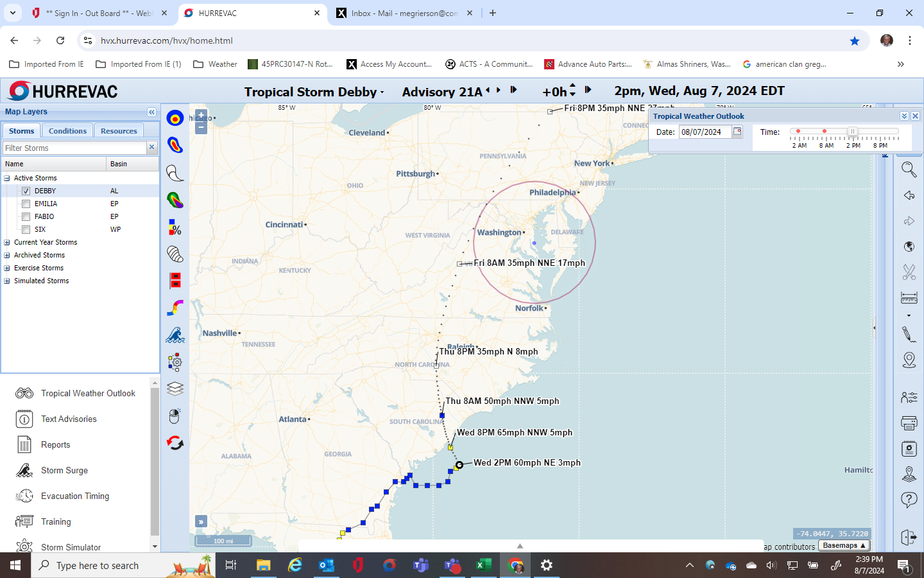Clear the storm filter with X
This screenshot has width=924, height=578.
(x=152, y=147)
